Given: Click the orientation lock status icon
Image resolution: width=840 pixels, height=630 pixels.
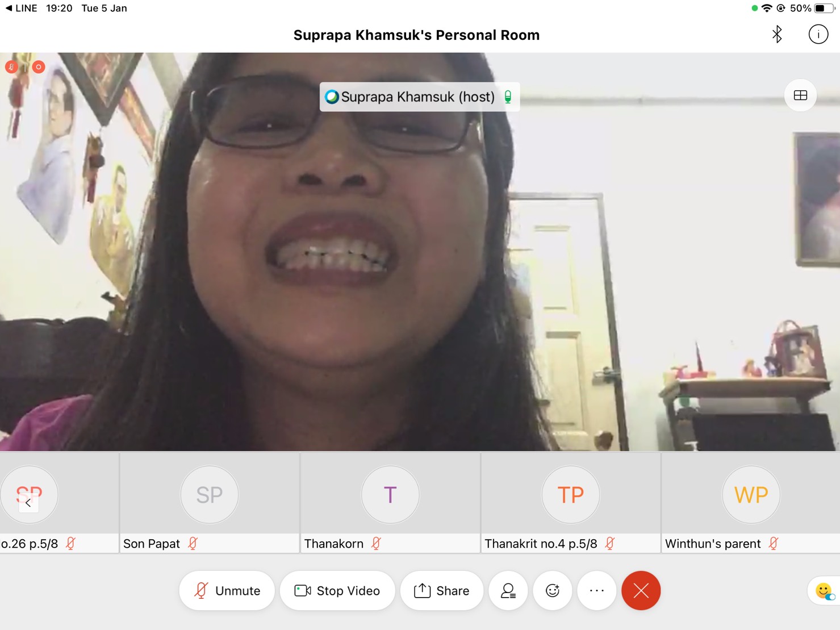Looking at the screenshot, I should pyautogui.click(x=781, y=8).
